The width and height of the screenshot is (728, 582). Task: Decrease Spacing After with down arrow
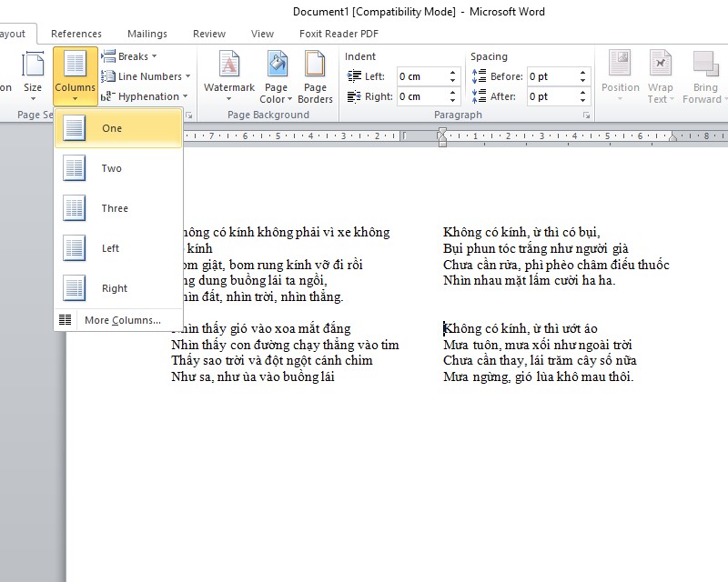pyautogui.click(x=582, y=101)
